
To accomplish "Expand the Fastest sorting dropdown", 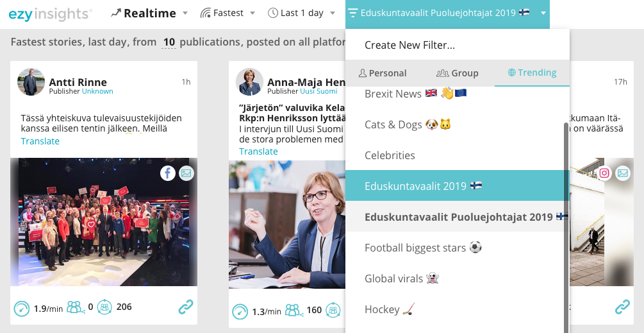I will tap(227, 13).
